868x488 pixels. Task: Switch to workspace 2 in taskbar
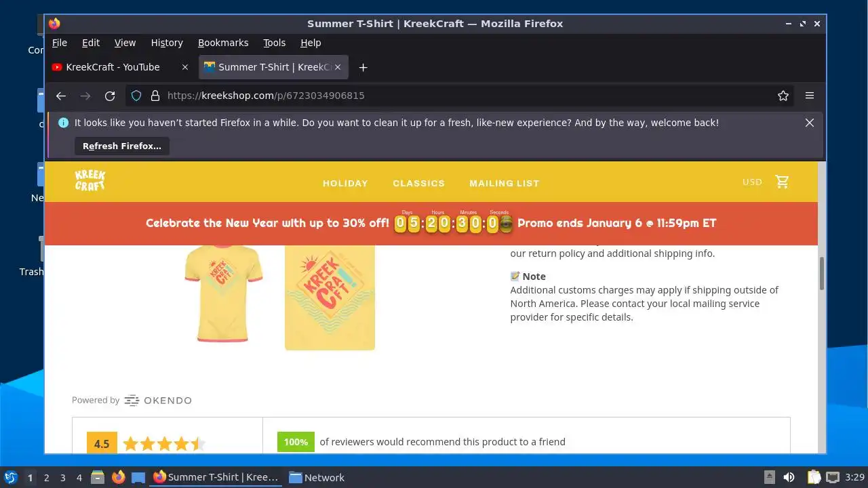click(47, 477)
